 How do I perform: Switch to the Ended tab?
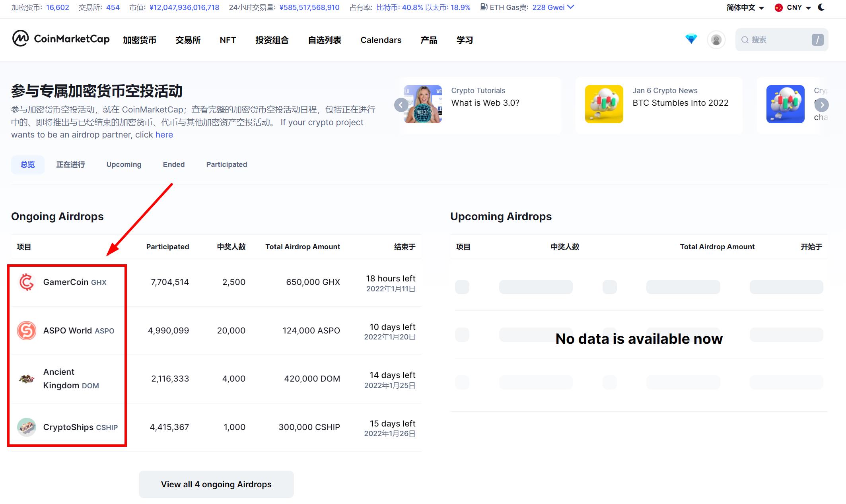coord(174,165)
